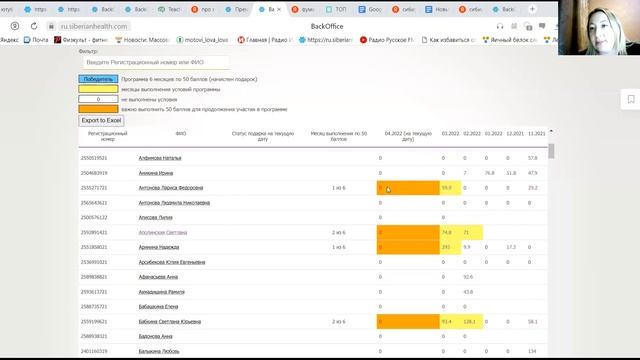Click the table vertical scrollbar thumb
This screenshot has height=360, width=640.
coord(551,151)
